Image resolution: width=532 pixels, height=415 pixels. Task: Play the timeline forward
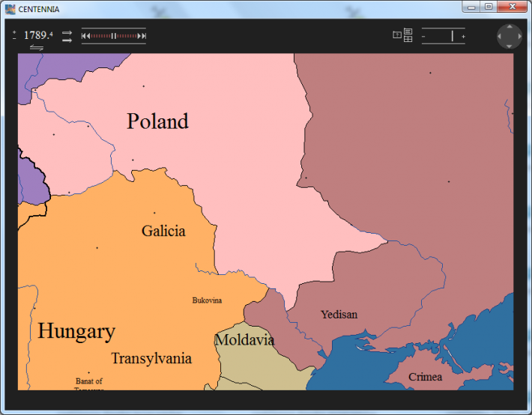click(x=139, y=36)
